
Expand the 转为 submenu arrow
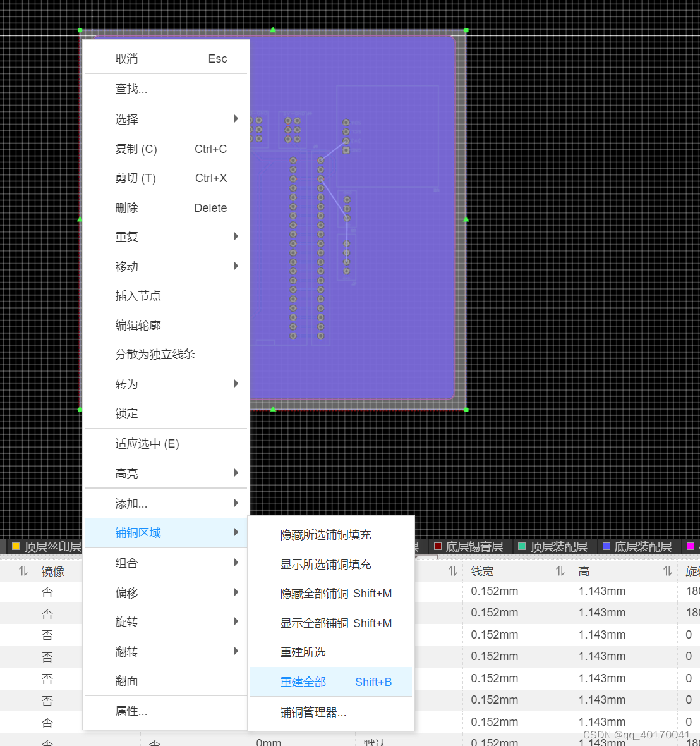236,384
